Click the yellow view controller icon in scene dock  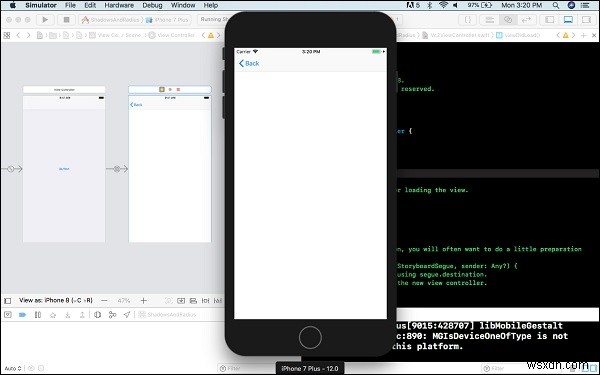[162, 89]
